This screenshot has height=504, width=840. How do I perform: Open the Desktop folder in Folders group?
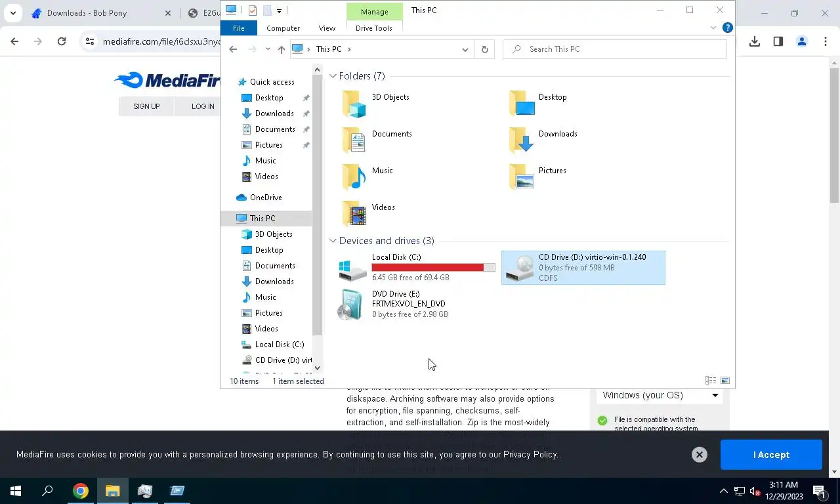522,104
